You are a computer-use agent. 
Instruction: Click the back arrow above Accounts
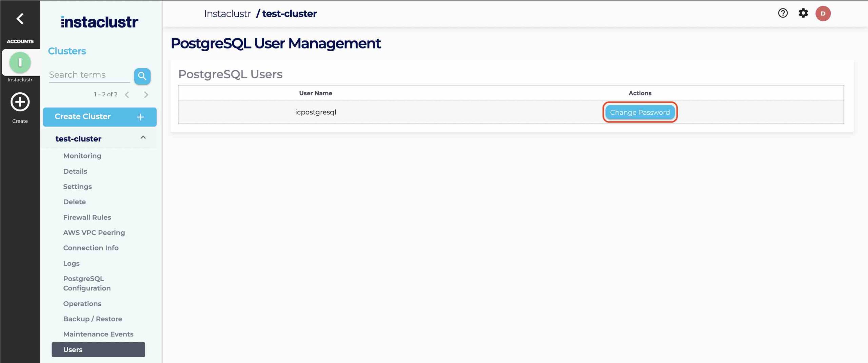coord(20,19)
